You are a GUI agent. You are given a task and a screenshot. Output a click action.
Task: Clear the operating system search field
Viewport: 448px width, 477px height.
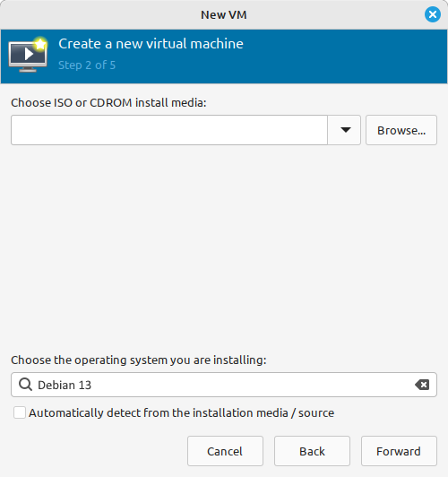pos(422,385)
